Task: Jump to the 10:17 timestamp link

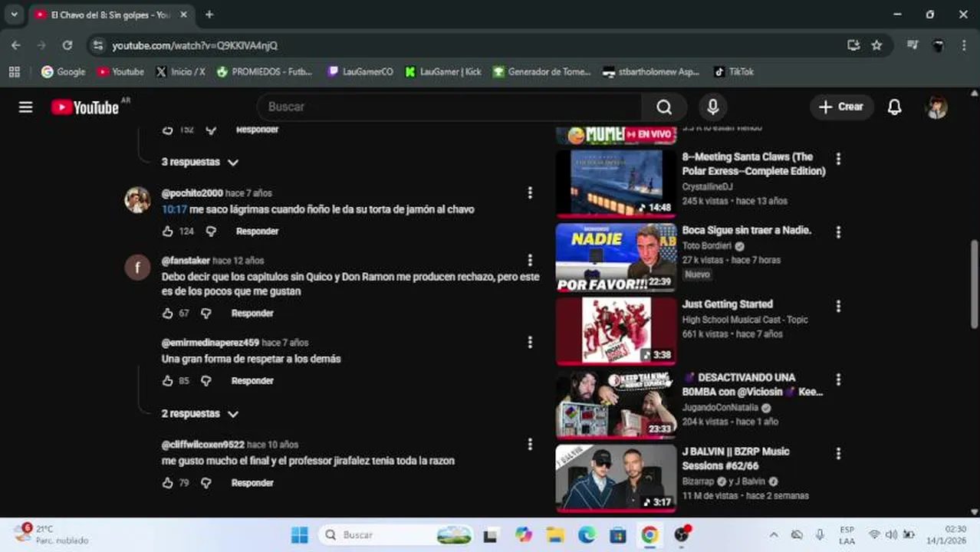Action: (174, 209)
